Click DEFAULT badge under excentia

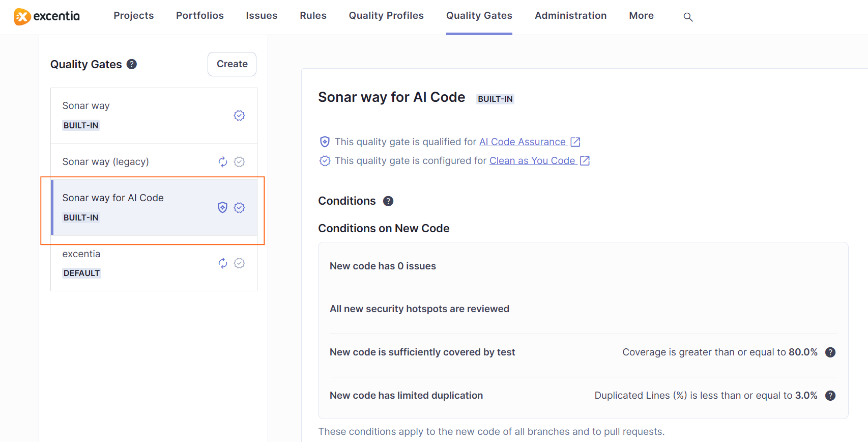pyautogui.click(x=81, y=273)
